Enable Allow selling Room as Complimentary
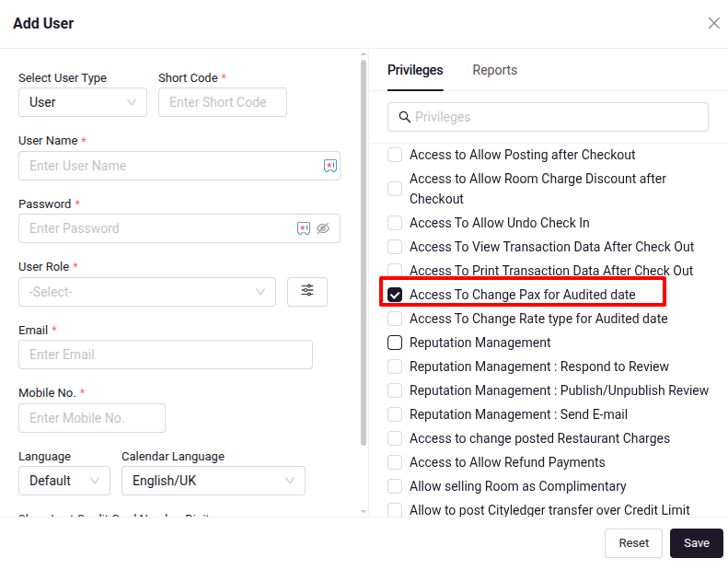728x570 pixels. [395, 486]
